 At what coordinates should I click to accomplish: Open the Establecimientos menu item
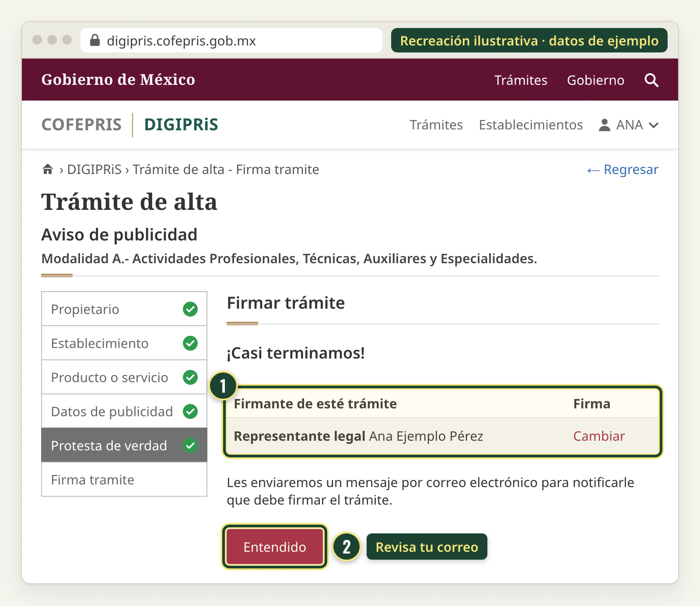pyautogui.click(x=531, y=125)
